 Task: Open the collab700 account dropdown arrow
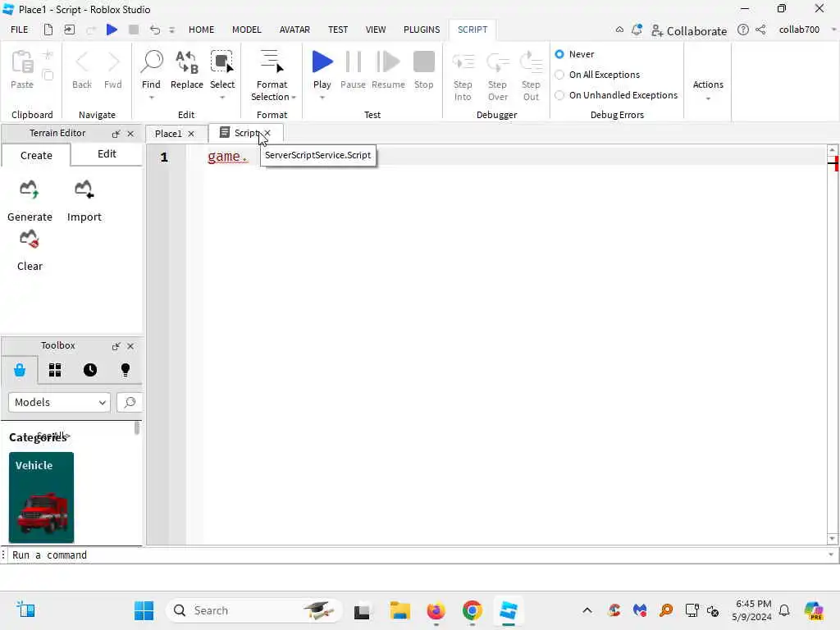click(x=833, y=30)
